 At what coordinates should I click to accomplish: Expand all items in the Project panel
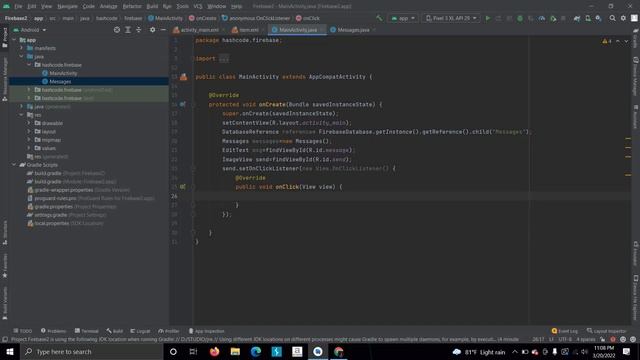(128, 30)
